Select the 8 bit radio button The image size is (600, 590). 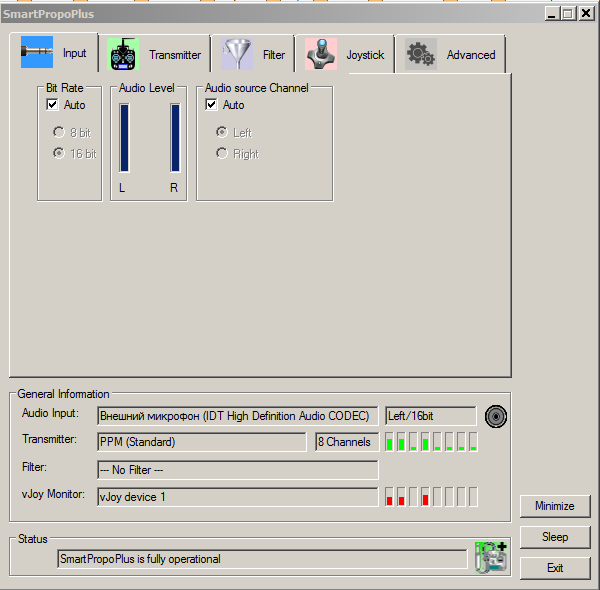tap(59, 132)
